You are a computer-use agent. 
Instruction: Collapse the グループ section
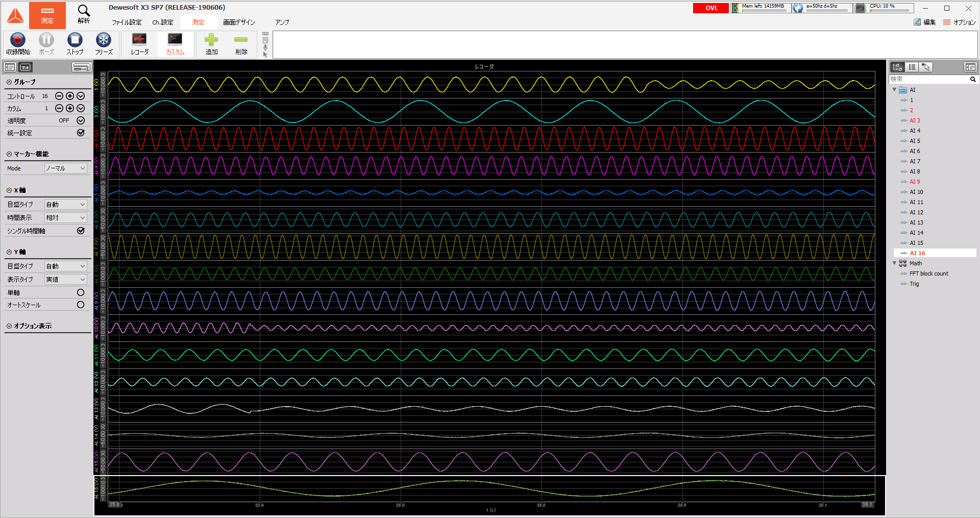coord(9,82)
